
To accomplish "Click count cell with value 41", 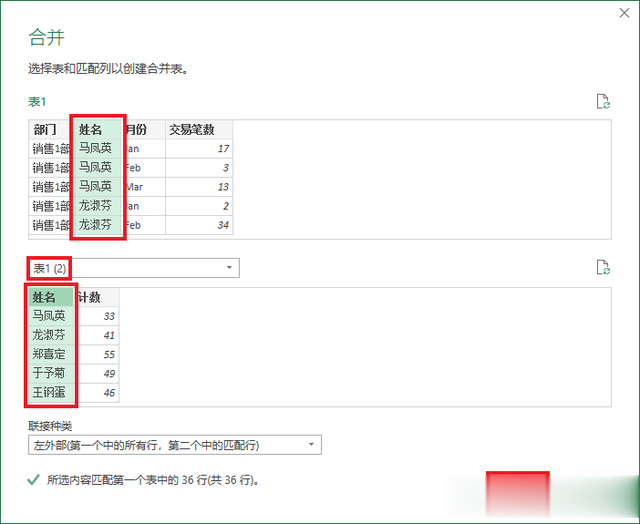I will (96, 335).
